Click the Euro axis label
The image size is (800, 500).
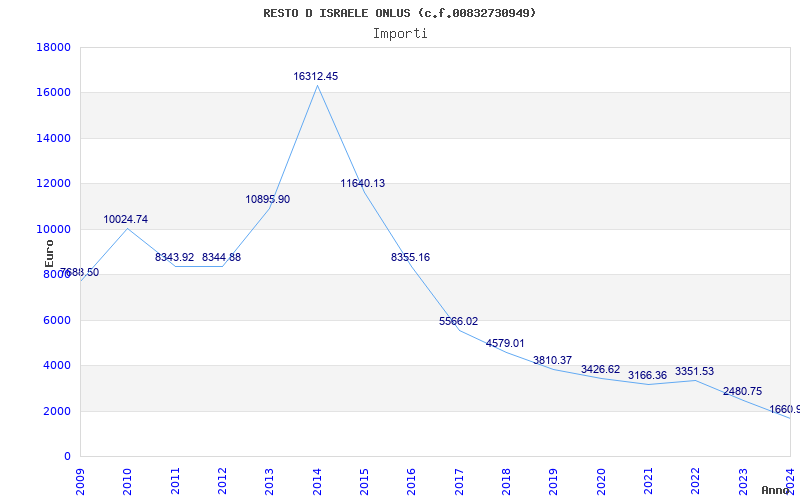(x=49, y=254)
